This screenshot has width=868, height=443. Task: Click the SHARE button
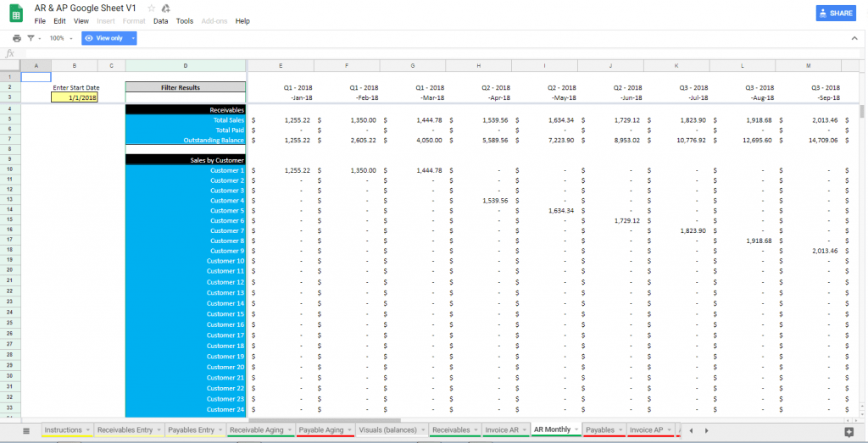tap(836, 14)
